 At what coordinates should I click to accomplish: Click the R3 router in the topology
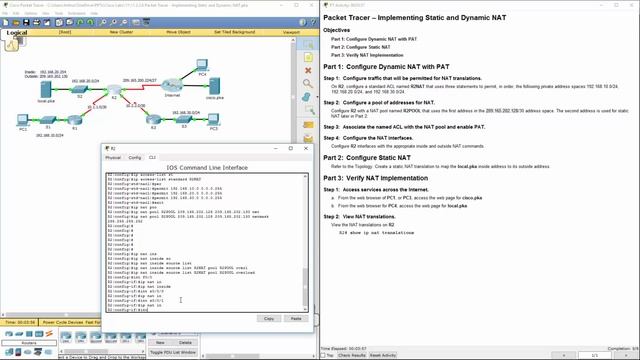[153, 119]
